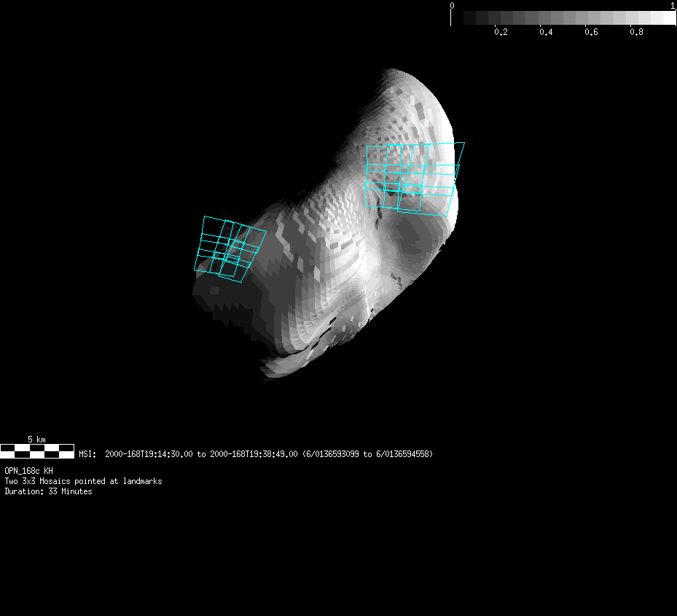Click the grayscale legend color bar
The image size is (677, 616).
pyautogui.click(x=563, y=17)
